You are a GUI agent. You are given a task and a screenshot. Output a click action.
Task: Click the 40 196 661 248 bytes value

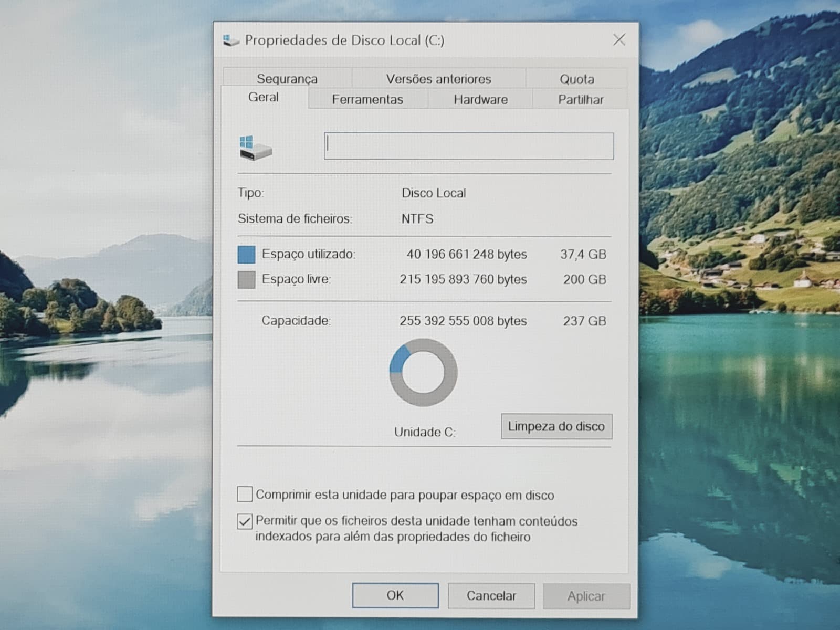pos(467,254)
